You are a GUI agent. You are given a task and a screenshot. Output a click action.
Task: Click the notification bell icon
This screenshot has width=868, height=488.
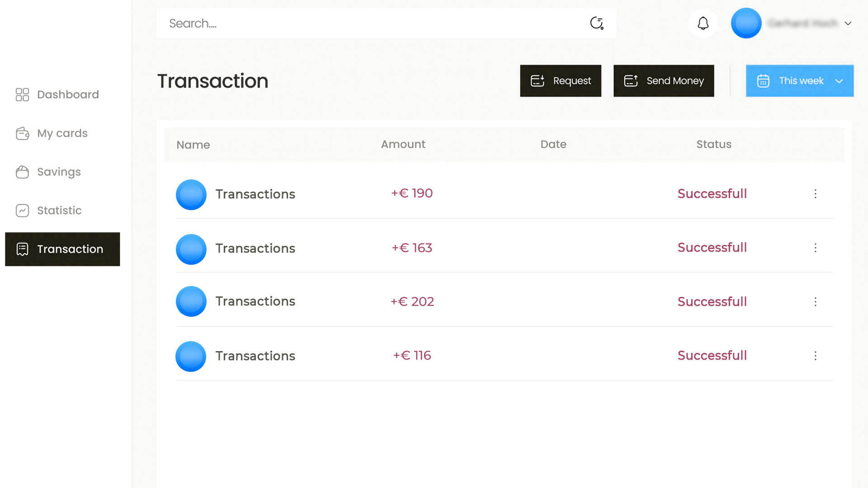pyautogui.click(x=703, y=23)
